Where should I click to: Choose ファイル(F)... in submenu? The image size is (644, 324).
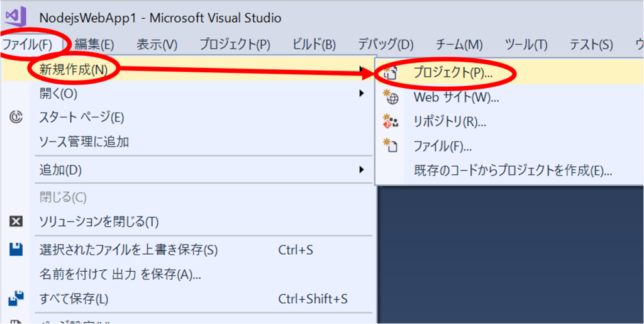(x=511, y=146)
